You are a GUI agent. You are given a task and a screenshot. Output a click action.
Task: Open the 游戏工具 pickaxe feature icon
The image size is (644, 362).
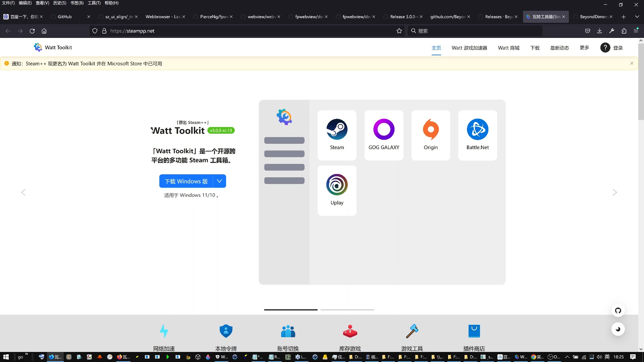tap(412, 331)
